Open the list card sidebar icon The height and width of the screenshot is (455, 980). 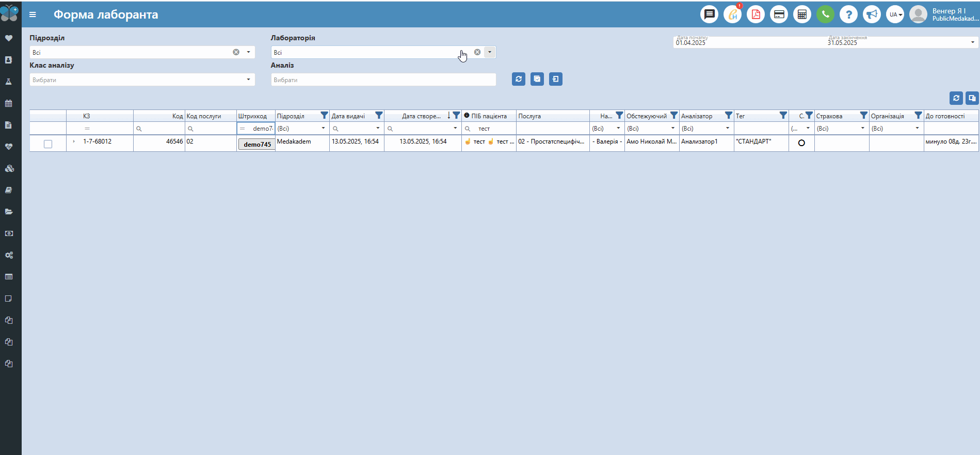(x=9, y=277)
